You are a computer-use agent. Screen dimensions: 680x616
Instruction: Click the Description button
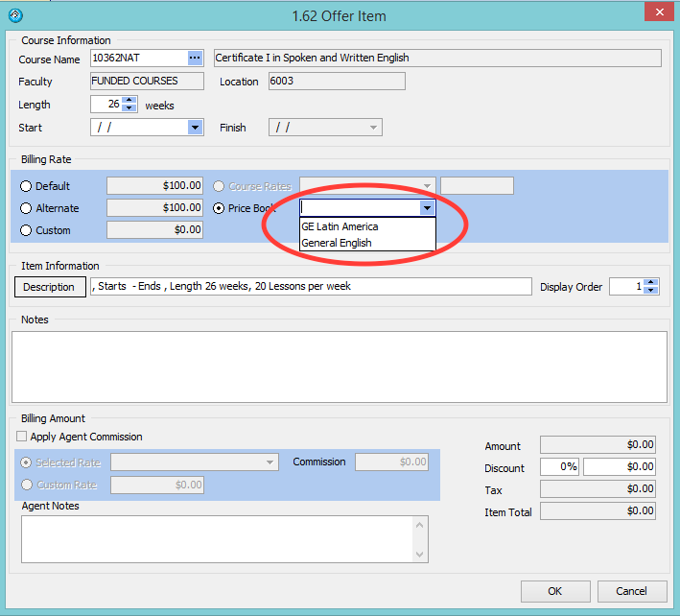point(49,287)
